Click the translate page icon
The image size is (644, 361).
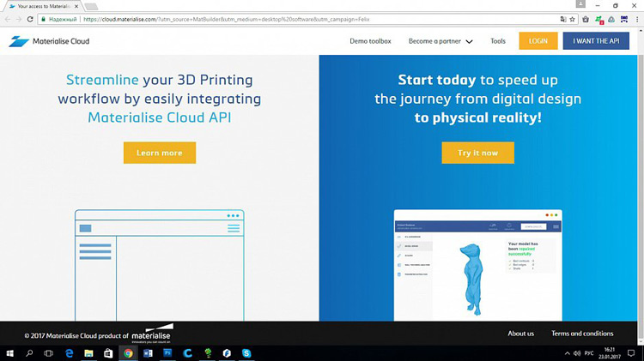coord(563,19)
